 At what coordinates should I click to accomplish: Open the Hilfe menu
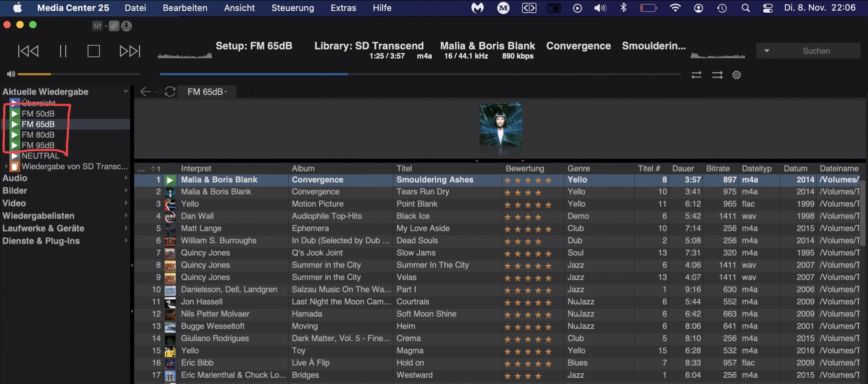(x=382, y=8)
